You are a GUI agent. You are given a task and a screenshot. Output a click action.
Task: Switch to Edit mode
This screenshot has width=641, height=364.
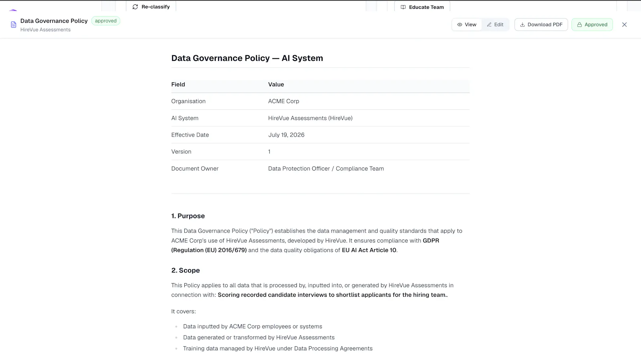[495, 25]
